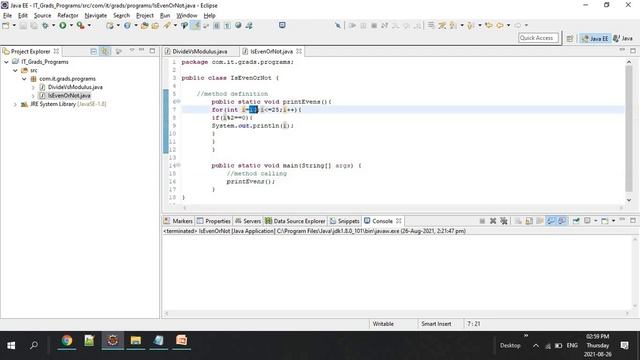640x360 pixels.
Task: Maximize the Console panel
Action: pos(633,220)
